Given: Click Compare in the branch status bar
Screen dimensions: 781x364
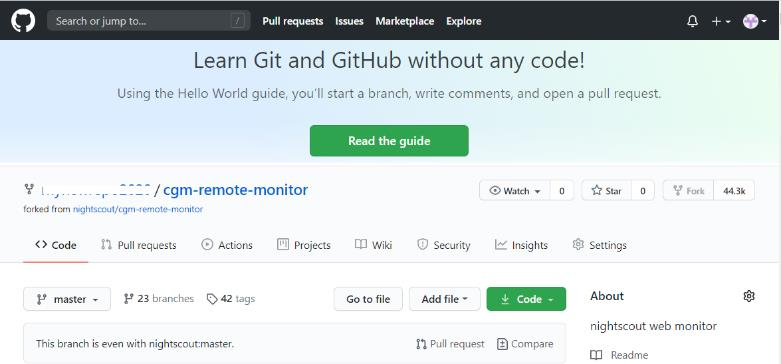Looking at the screenshot, I should pos(525,344).
